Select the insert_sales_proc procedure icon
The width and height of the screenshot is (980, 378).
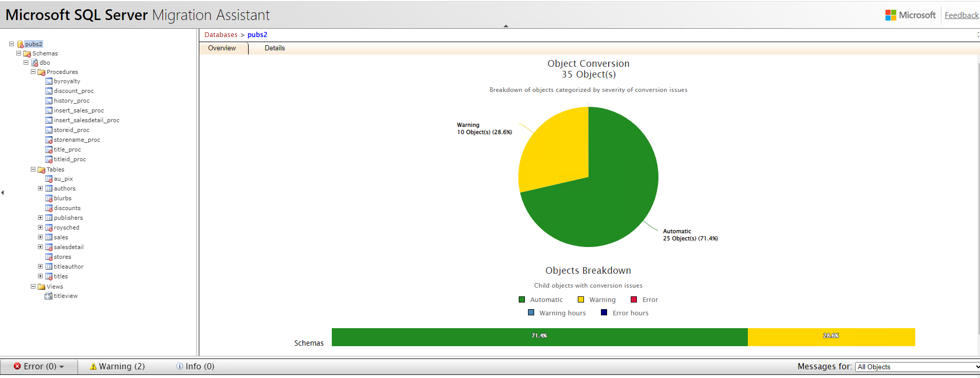pos(49,110)
